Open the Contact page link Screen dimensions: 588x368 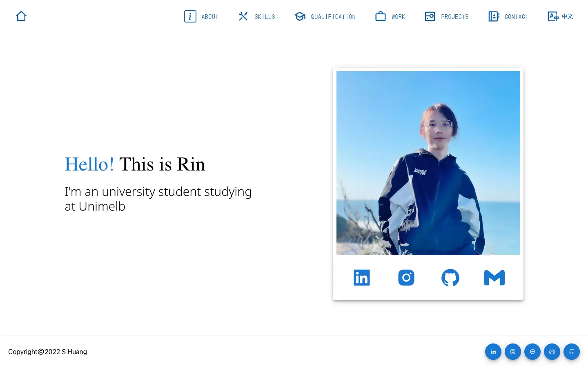point(508,16)
